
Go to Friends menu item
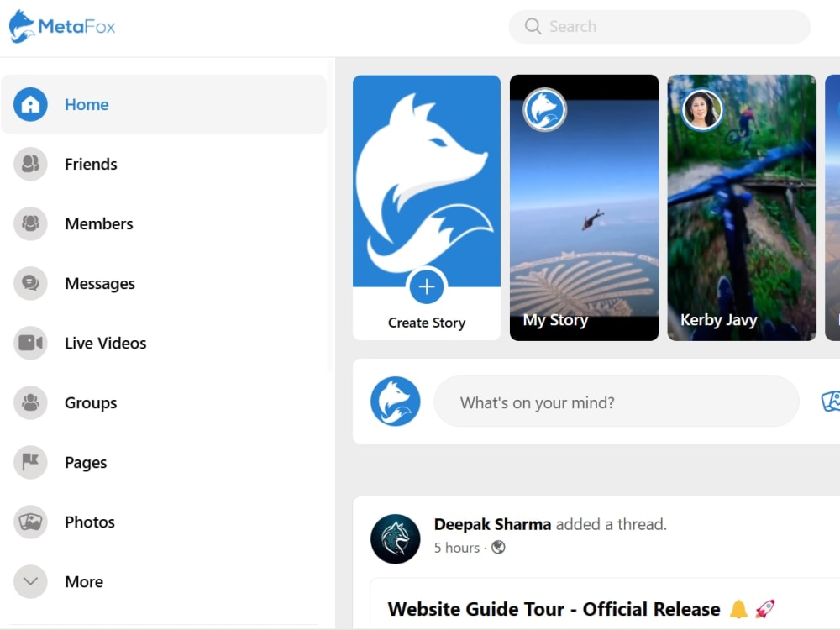[91, 164]
